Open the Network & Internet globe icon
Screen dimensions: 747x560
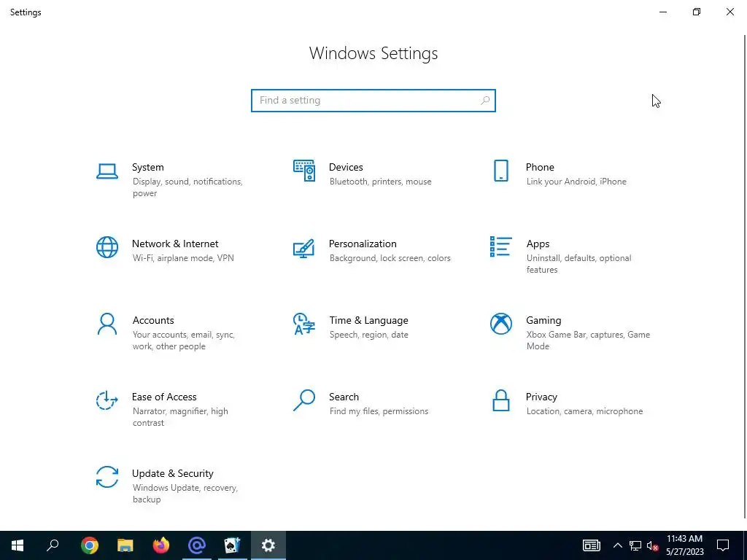point(107,247)
